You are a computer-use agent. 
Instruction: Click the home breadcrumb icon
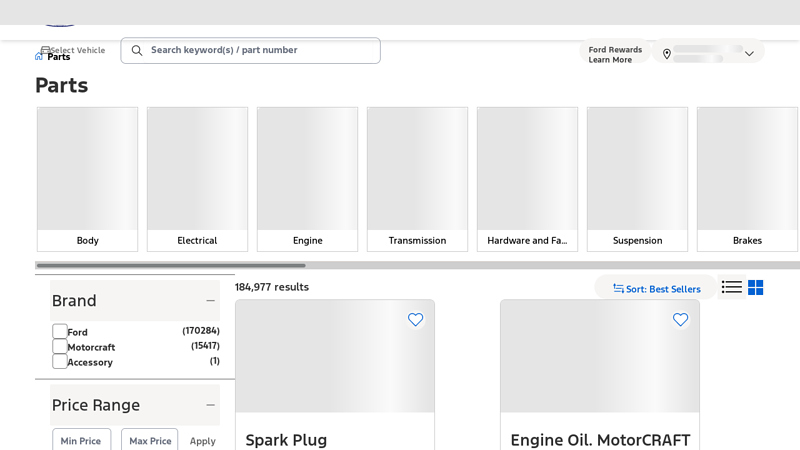click(39, 56)
